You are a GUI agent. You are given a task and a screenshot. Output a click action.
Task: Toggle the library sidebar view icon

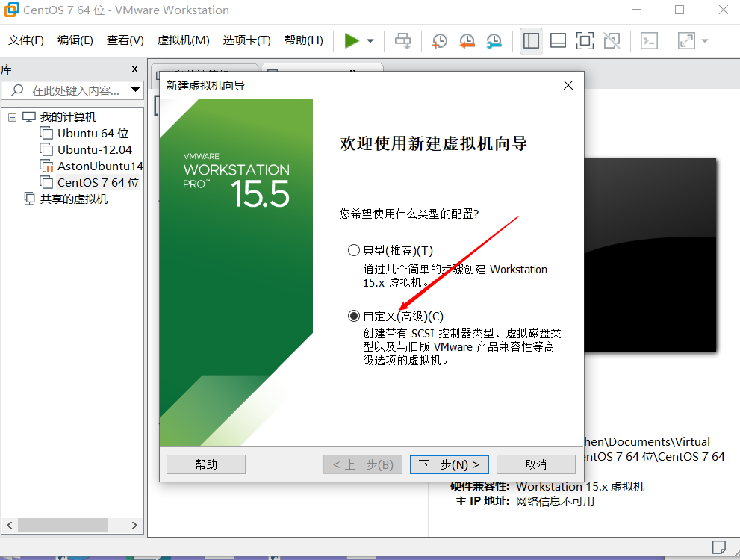tap(531, 41)
